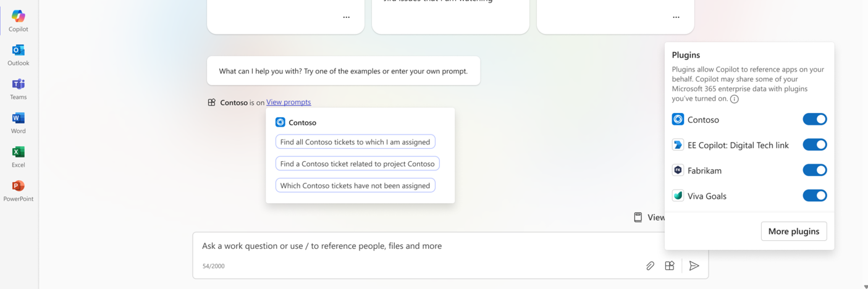Click the Contoso plugin icon in Plugins panel

pyautogui.click(x=678, y=119)
